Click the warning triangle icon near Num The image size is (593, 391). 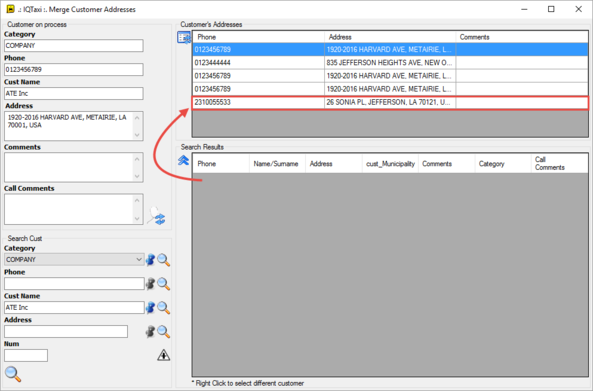click(163, 355)
